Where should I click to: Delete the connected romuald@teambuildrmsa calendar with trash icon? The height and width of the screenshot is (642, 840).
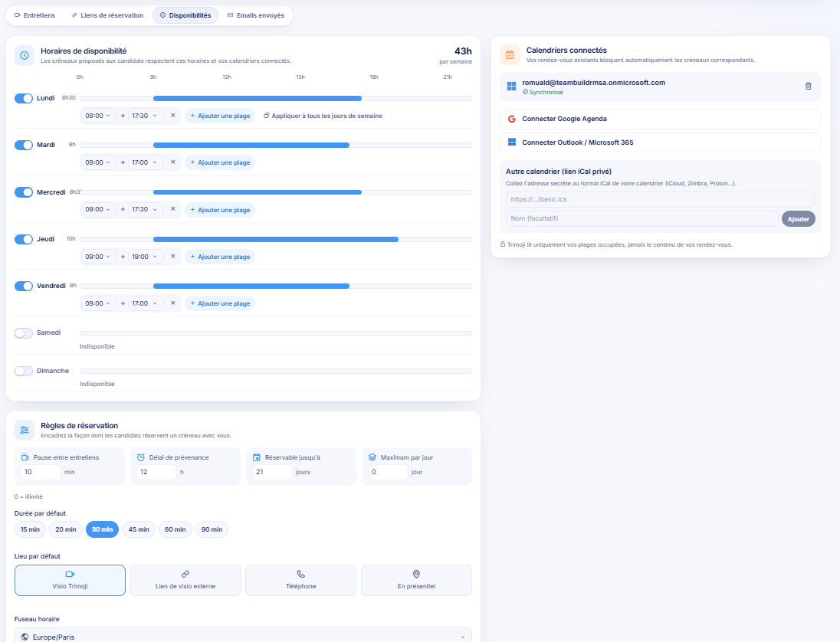tap(809, 87)
